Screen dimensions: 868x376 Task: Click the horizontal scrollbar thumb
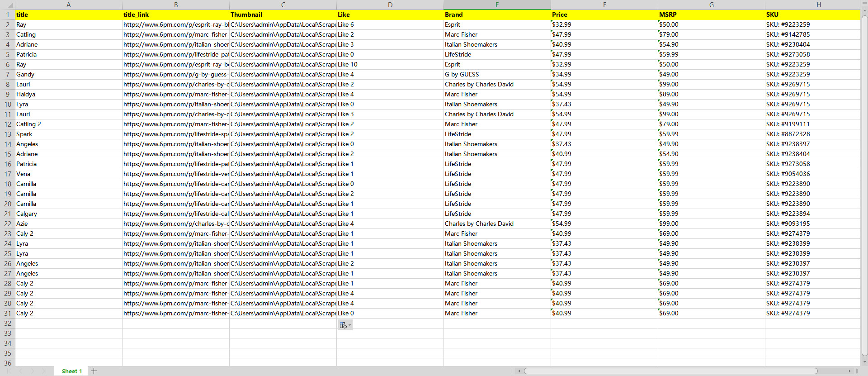(x=670, y=371)
